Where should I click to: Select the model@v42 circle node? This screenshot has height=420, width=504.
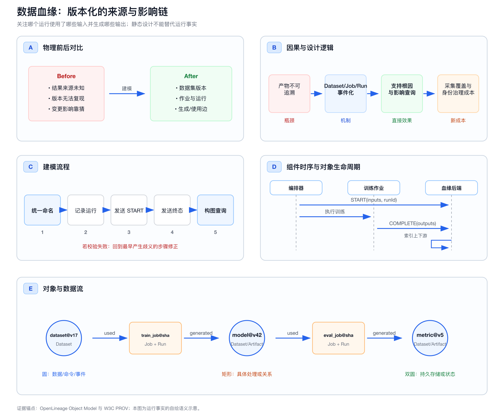click(x=247, y=338)
